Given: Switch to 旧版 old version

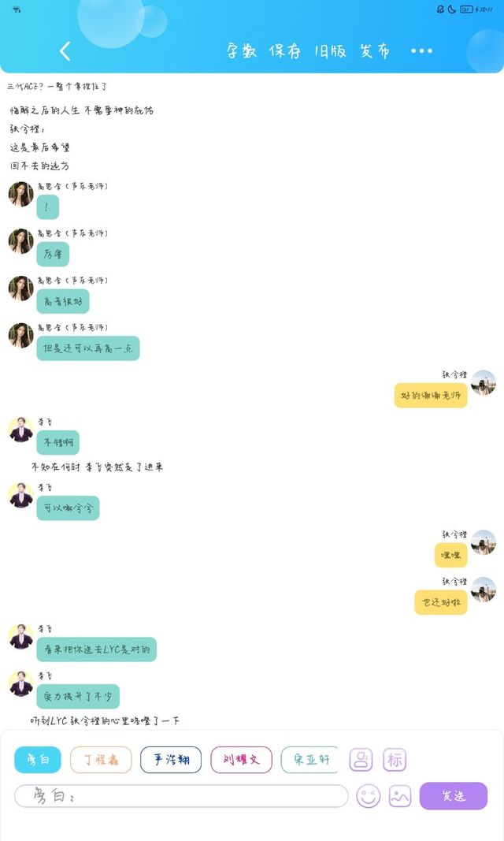Looking at the screenshot, I should (x=330, y=51).
